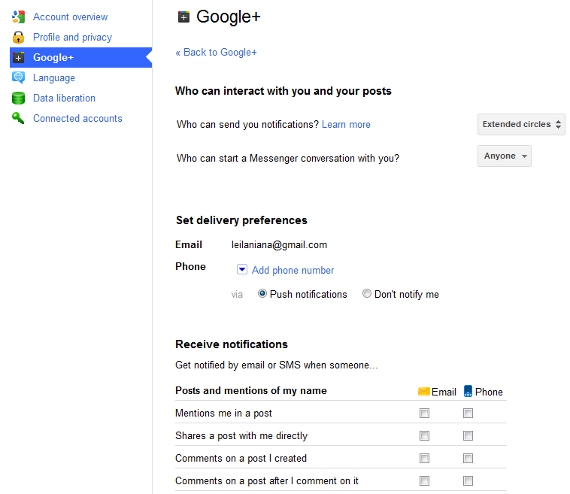Click the Google+ page title text

point(228,17)
